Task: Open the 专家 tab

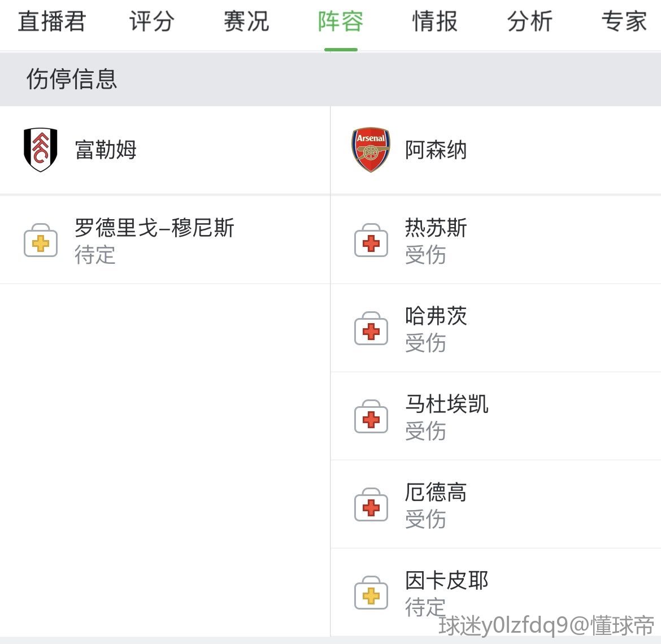Action: [x=624, y=22]
